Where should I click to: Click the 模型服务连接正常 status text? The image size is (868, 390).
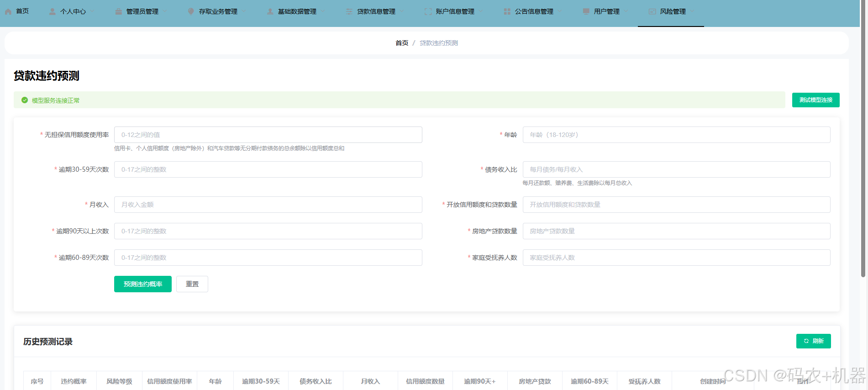pyautogui.click(x=56, y=100)
